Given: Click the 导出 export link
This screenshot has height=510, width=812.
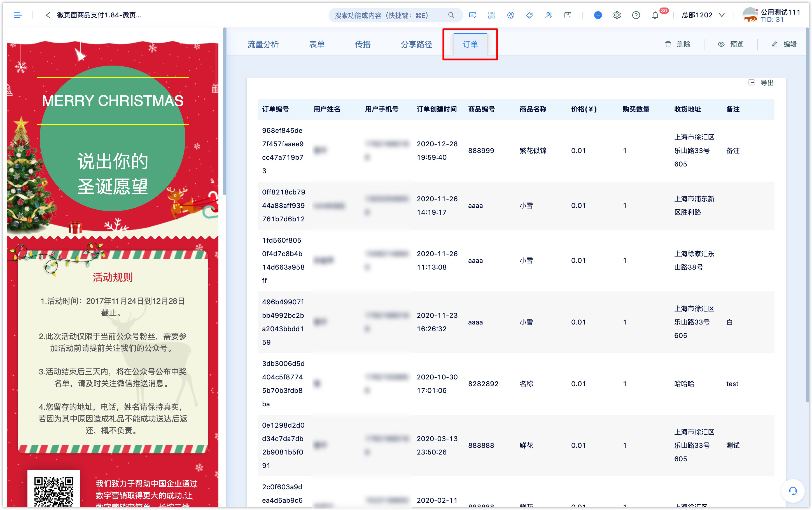Looking at the screenshot, I should coord(767,83).
